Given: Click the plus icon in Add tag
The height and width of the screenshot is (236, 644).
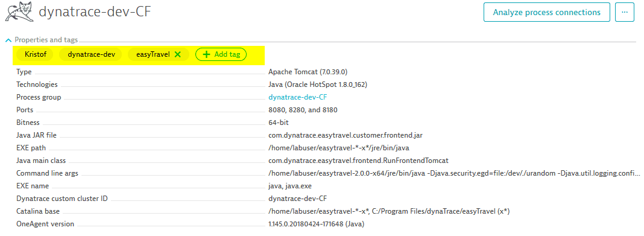Looking at the screenshot, I should (x=207, y=54).
